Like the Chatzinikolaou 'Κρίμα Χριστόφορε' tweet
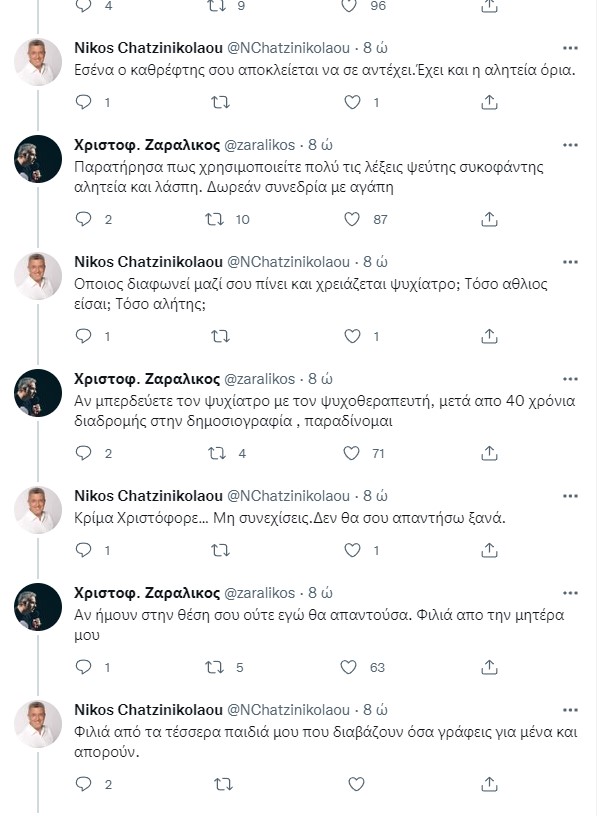Image resolution: width=602 pixels, height=816 pixels. [x=352, y=550]
